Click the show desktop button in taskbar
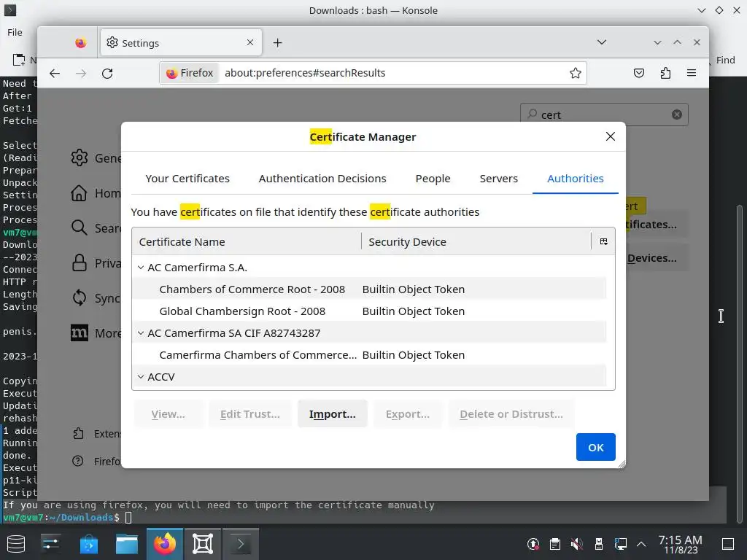Viewport: 747px width, 560px height. 728,544
